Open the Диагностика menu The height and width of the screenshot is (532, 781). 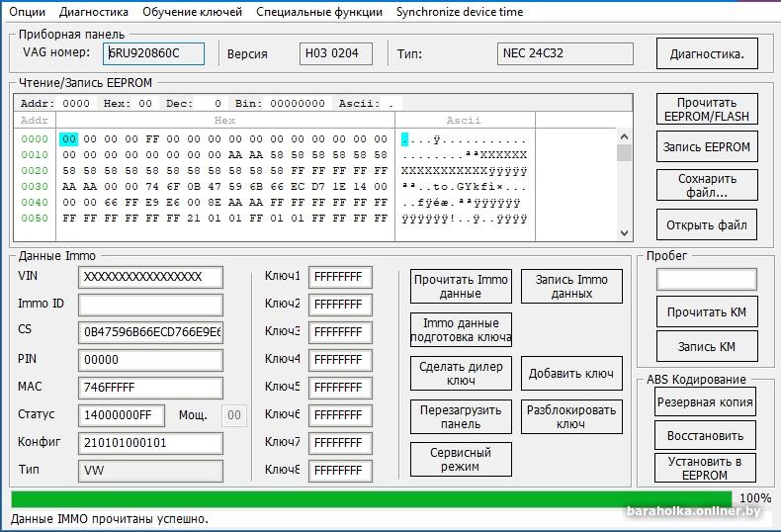click(94, 12)
